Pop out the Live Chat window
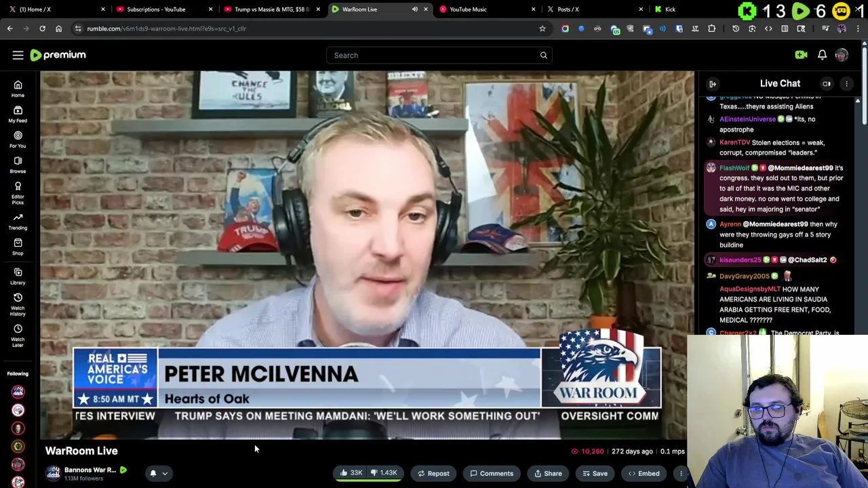Screen dimensions: 868x488 pyautogui.click(x=827, y=84)
